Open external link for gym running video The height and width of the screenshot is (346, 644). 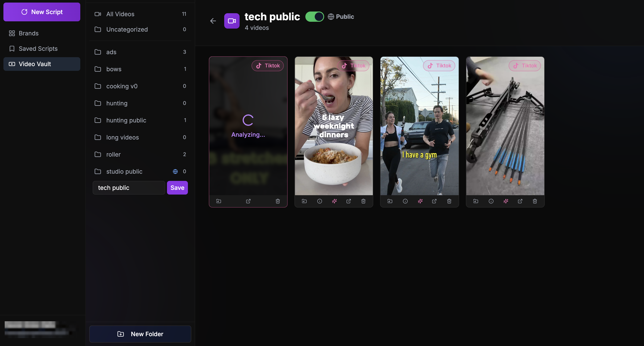(434, 201)
